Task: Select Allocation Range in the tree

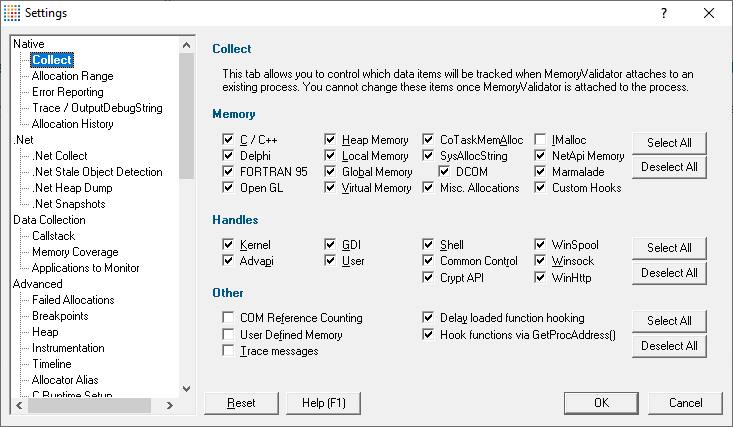Action: (72, 76)
